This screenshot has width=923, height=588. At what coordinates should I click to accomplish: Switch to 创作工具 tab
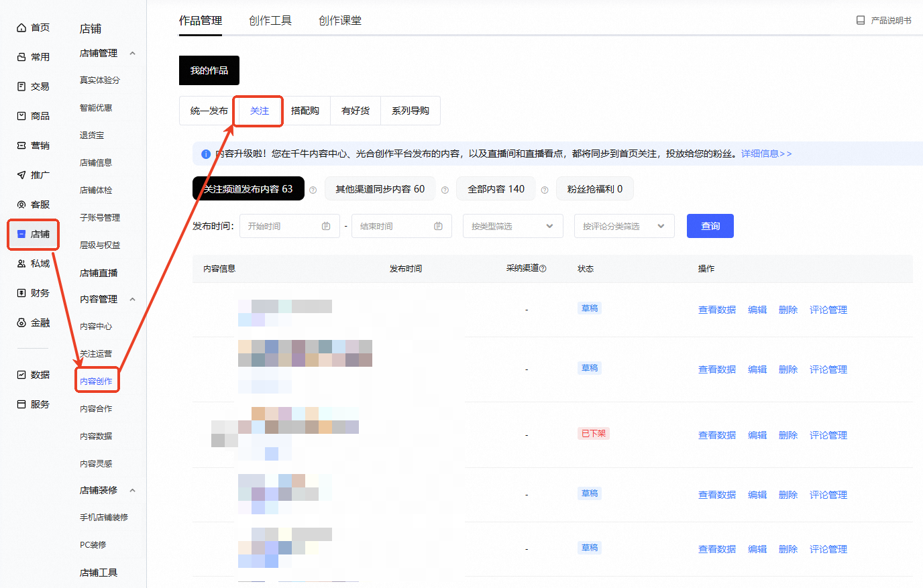[270, 21]
